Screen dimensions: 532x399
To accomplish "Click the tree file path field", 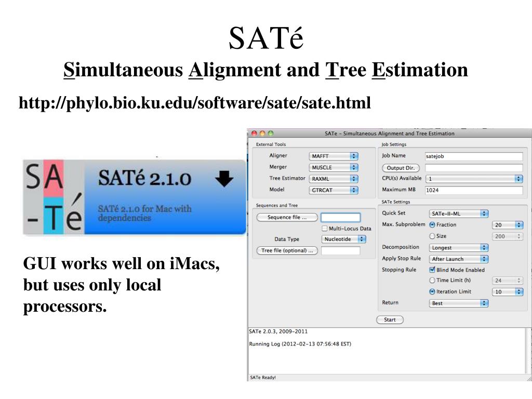I will (341, 251).
